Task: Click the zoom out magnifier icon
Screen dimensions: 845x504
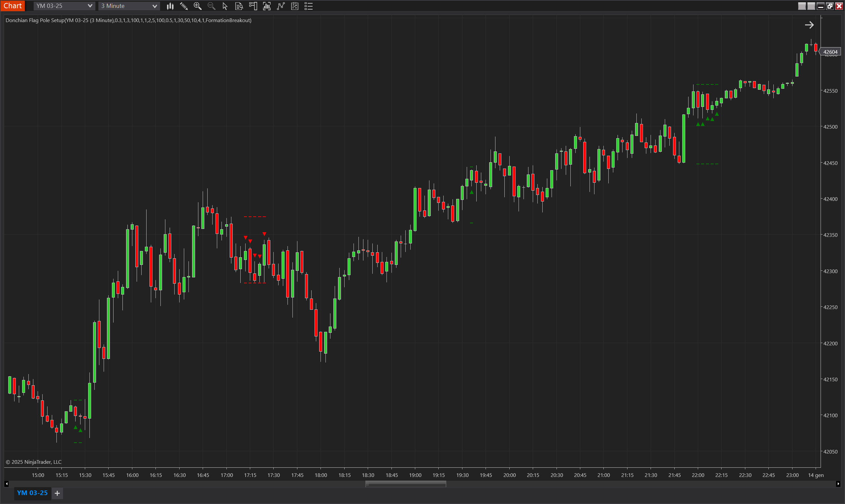Action: 211,6
